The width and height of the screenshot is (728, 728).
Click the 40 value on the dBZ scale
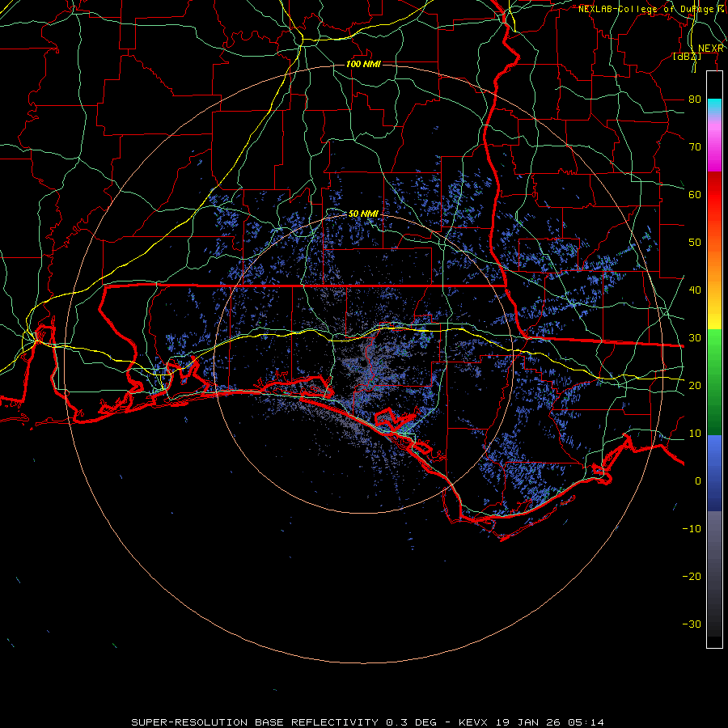(x=695, y=290)
